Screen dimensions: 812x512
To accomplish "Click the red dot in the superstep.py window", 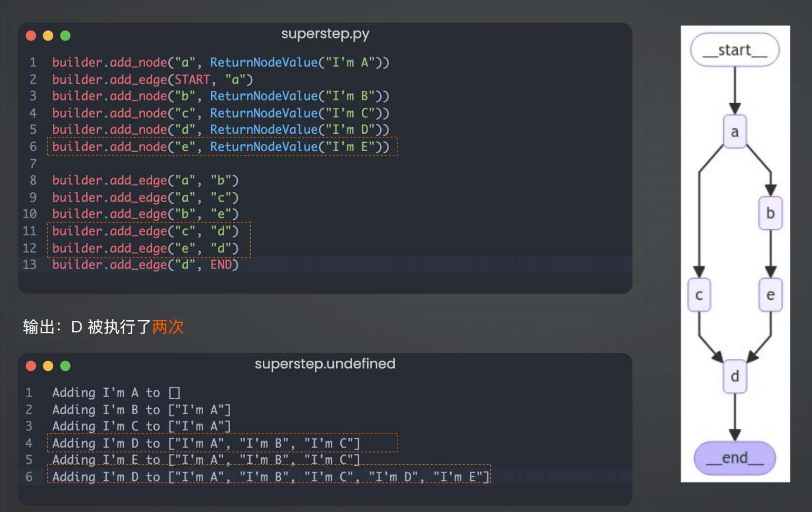I will 31,35.
